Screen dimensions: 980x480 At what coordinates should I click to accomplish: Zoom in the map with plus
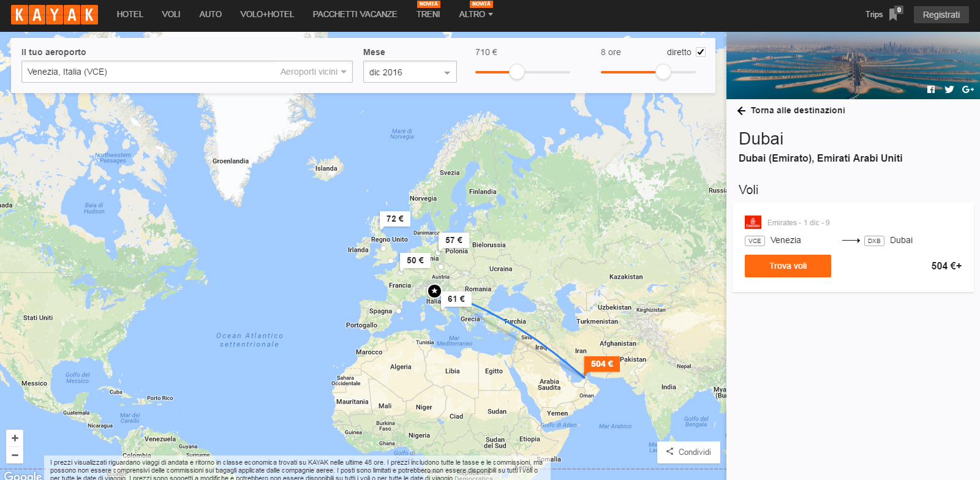pos(15,438)
